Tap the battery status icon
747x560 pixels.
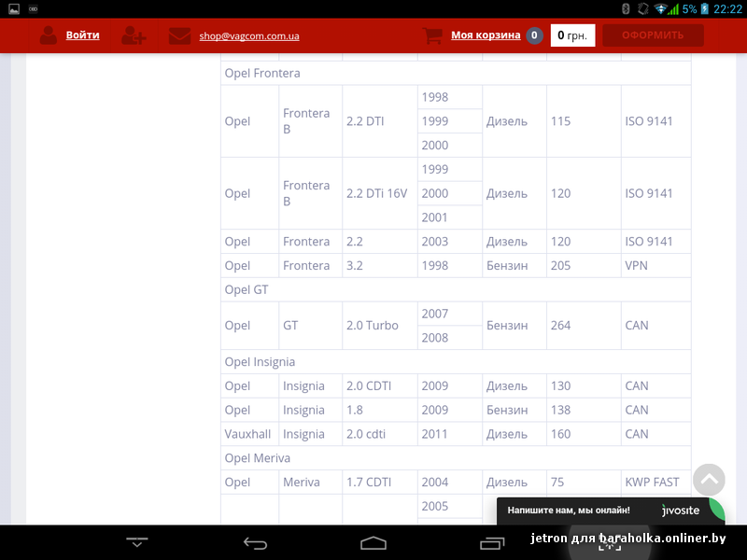click(x=705, y=8)
